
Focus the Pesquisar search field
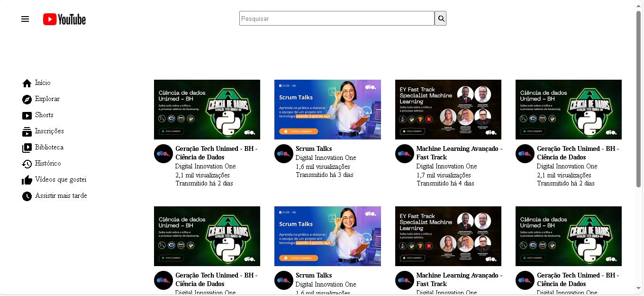coord(337,18)
